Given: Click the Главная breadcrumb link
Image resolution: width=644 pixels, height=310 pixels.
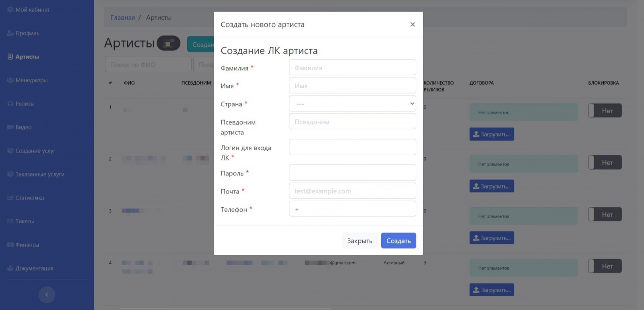Looking at the screenshot, I should pos(123,18).
